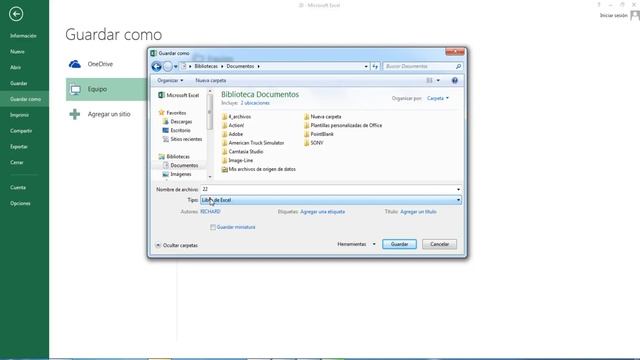Open the Organizar dropdown menu
Image resolution: width=640 pixels, height=360 pixels.
pos(170,80)
